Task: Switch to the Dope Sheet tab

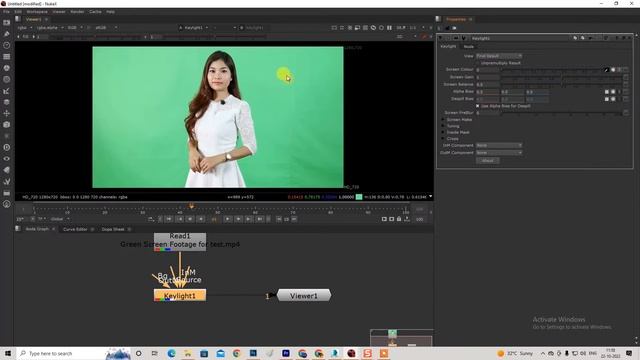Action: pyautogui.click(x=113, y=229)
